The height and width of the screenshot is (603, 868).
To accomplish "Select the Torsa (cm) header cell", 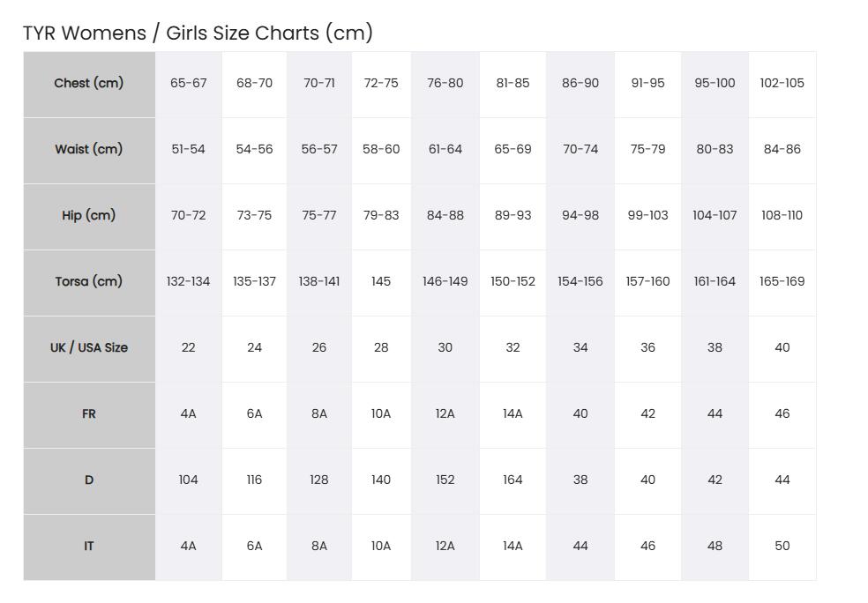I will pos(89,283).
